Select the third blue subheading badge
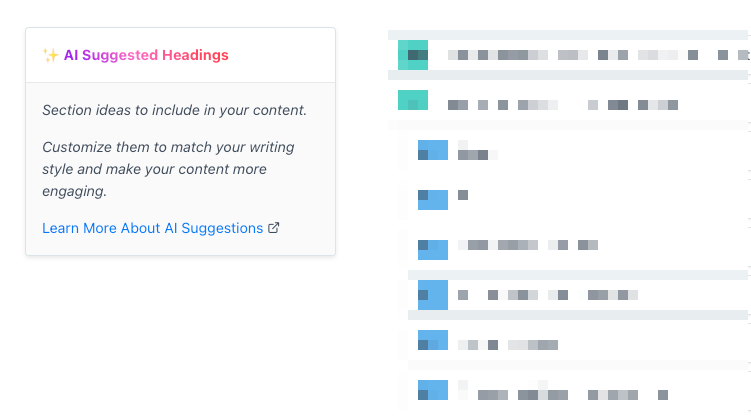Screen dimensions: 751x418 tap(433, 249)
